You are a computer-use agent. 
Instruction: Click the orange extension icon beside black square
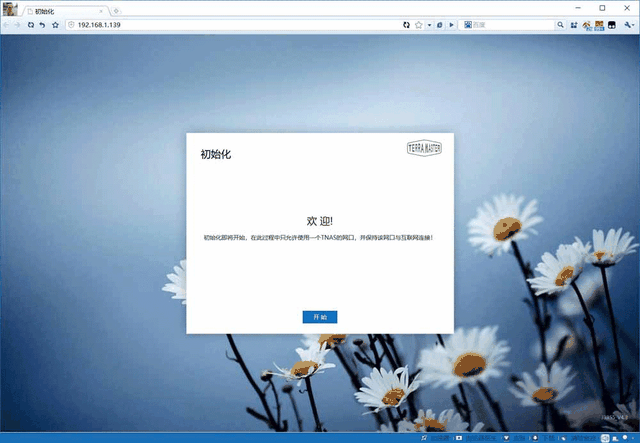pos(599,25)
